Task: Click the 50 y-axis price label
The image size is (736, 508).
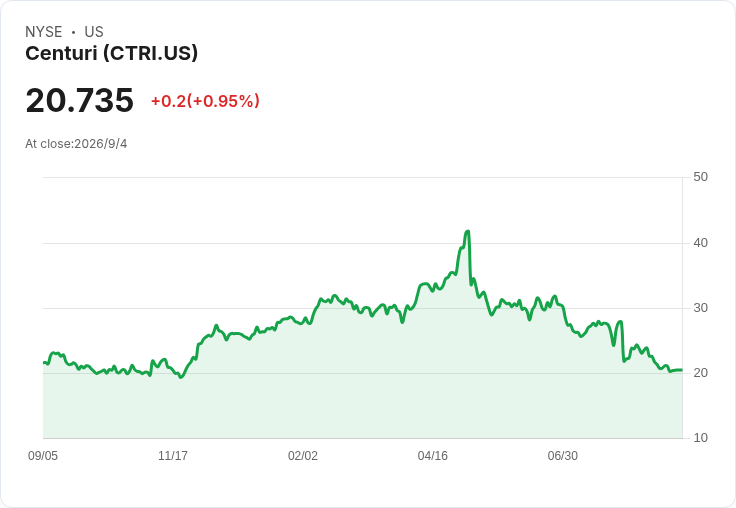Action: pos(700,177)
